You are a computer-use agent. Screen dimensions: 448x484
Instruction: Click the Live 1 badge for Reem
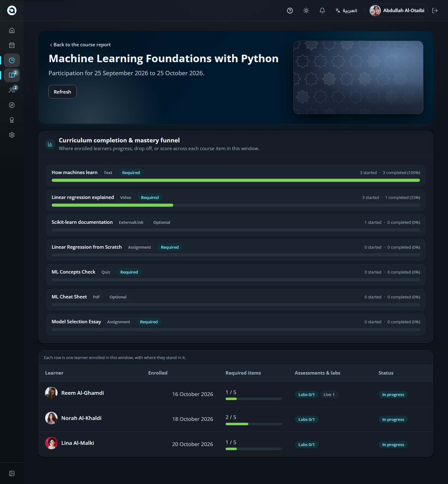pyautogui.click(x=329, y=394)
